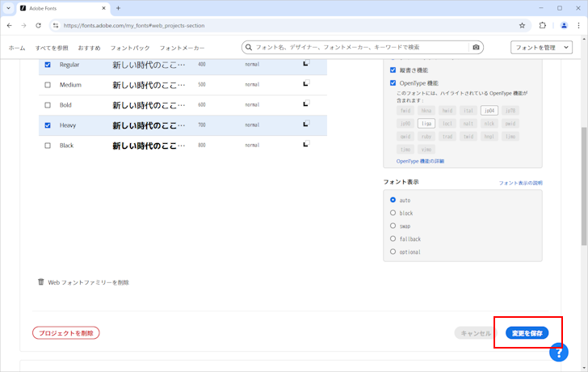The width and height of the screenshot is (588, 372).
Task: Open the tab search chevron in title bar
Action: [x=8, y=8]
